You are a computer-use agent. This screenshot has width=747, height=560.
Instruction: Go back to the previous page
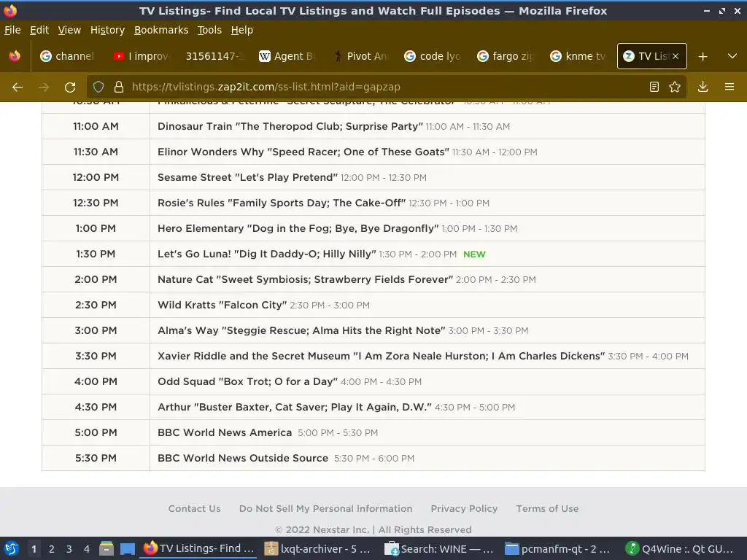coord(18,87)
